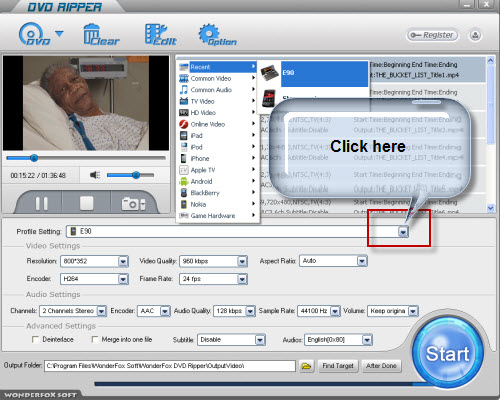Open the iPhone profile category
Viewport: 500px width, 400px height.
tap(217, 159)
